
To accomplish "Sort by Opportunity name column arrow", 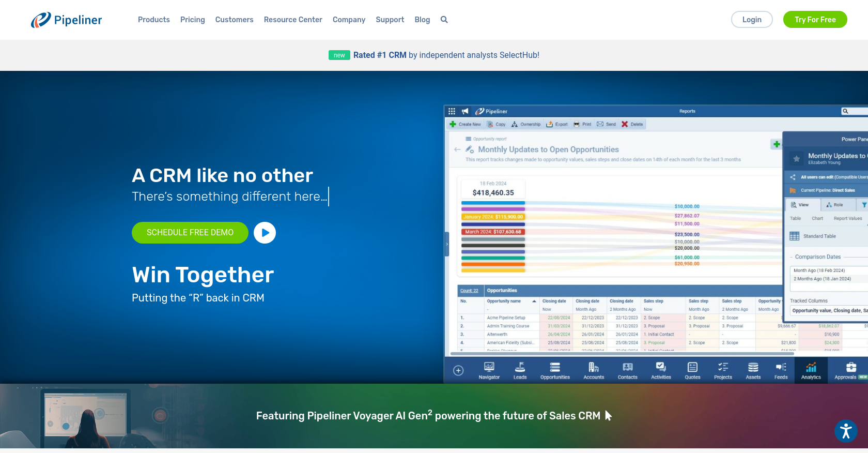I will 534,301.
